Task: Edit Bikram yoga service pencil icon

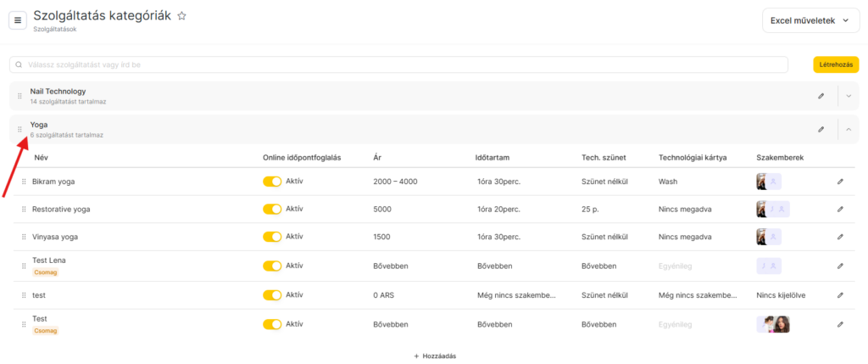Action: [840, 182]
